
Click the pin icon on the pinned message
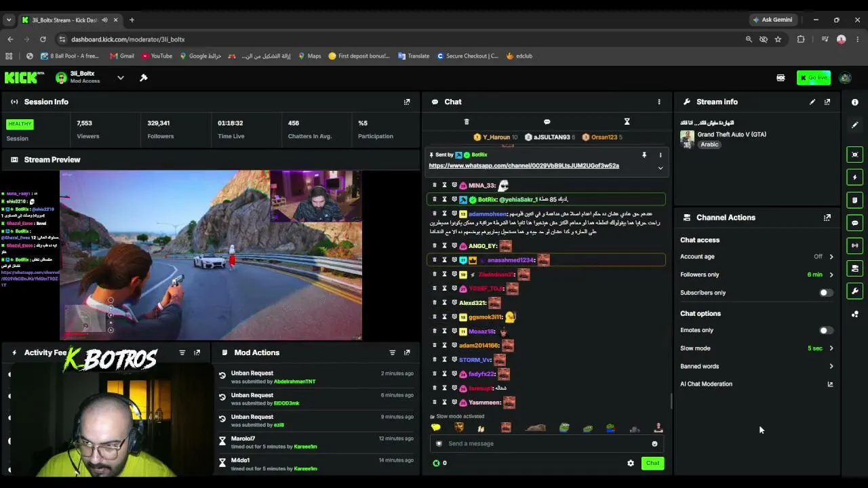pos(644,155)
